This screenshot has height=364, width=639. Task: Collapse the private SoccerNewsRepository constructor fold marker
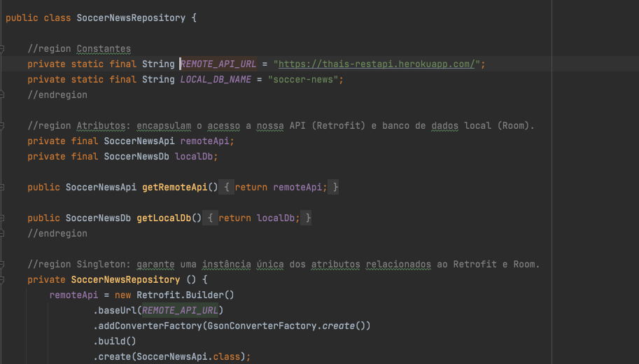click(1, 280)
